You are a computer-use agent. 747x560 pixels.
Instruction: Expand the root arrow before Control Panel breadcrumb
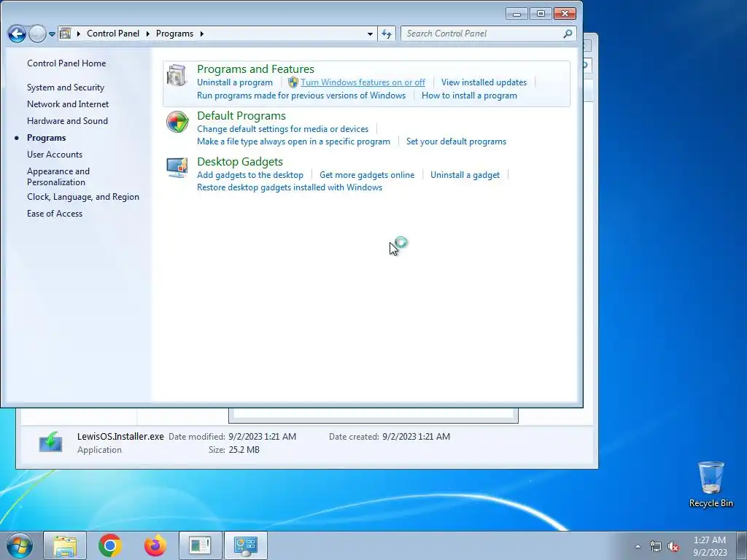pyautogui.click(x=79, y=34)
